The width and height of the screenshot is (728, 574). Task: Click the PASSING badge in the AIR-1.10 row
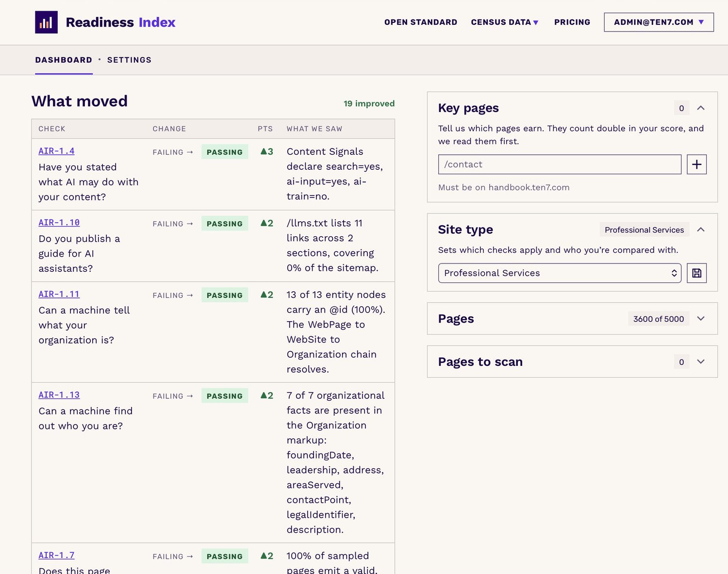pyautogui.click(x=225, y=224)
